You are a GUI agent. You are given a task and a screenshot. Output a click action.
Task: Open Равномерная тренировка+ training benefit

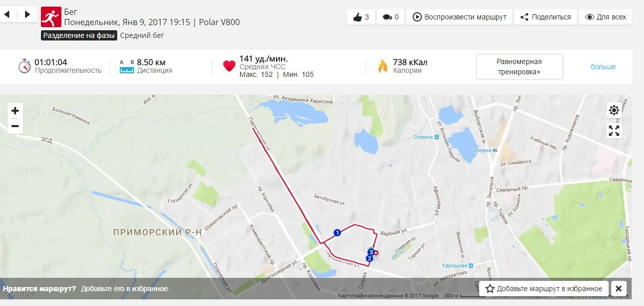click(519, 67)
